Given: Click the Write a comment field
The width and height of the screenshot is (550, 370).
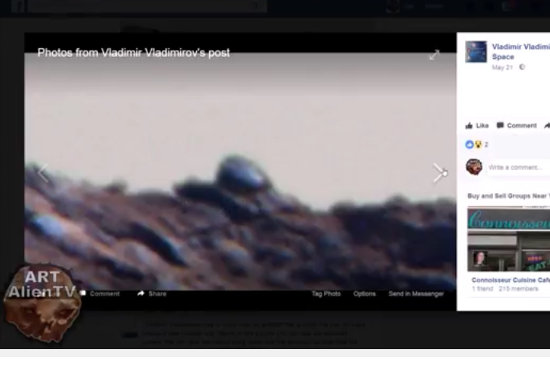Looking at the screenshot, I should coord(519,167).
